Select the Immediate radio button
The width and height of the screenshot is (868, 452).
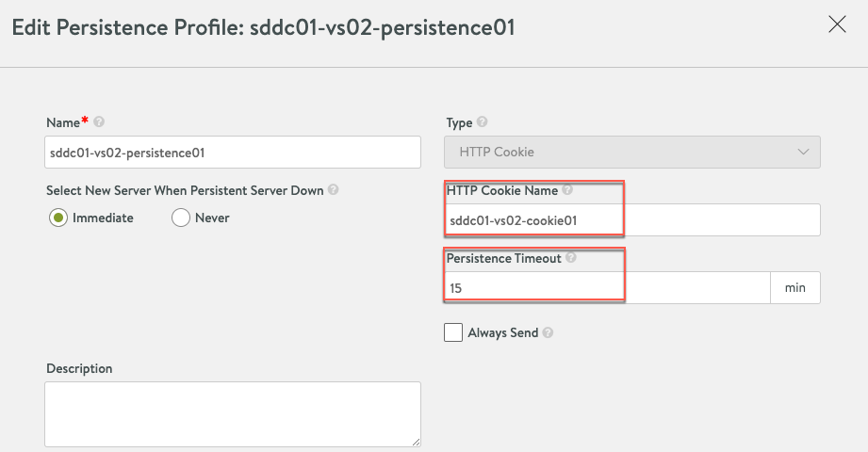[x=59, y=218]
